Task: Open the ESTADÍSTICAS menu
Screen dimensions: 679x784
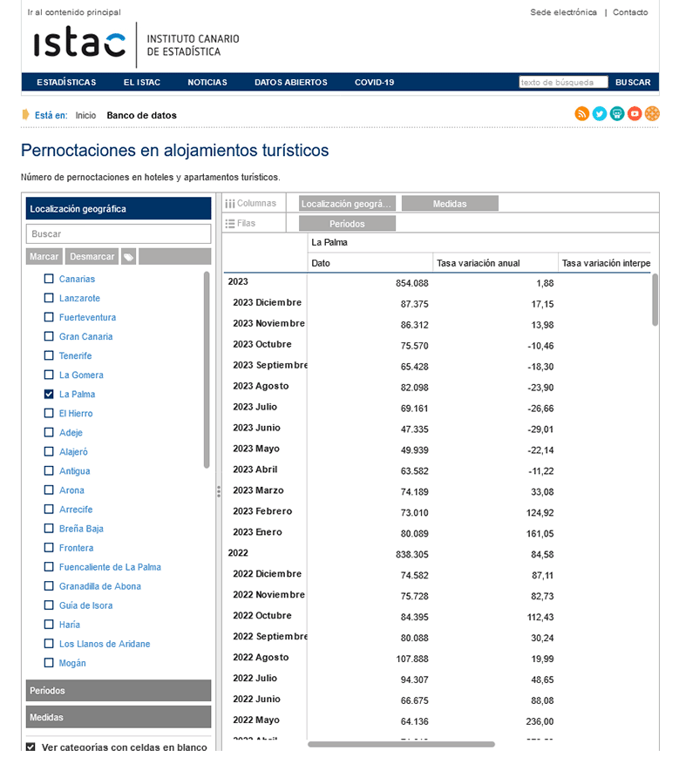Action: 66,83
